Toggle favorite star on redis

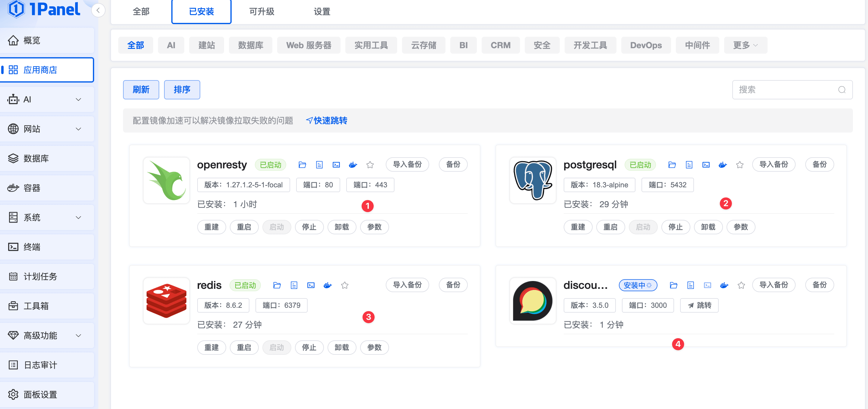coord(344,285)
